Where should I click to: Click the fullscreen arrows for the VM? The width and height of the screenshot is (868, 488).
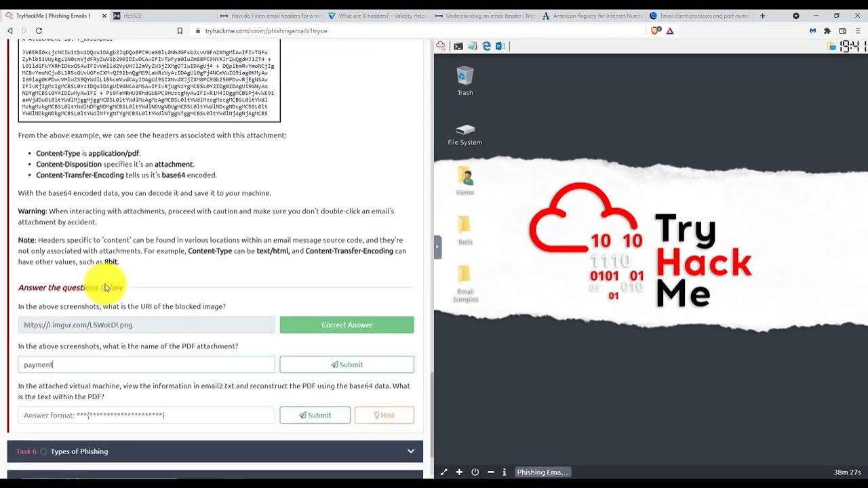[x=444, y=472]
